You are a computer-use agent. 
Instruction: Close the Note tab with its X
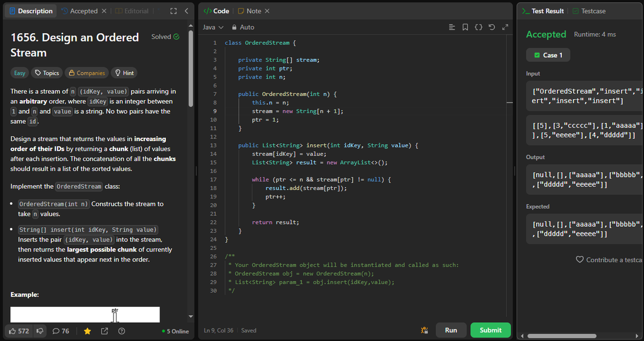[267, 11]
